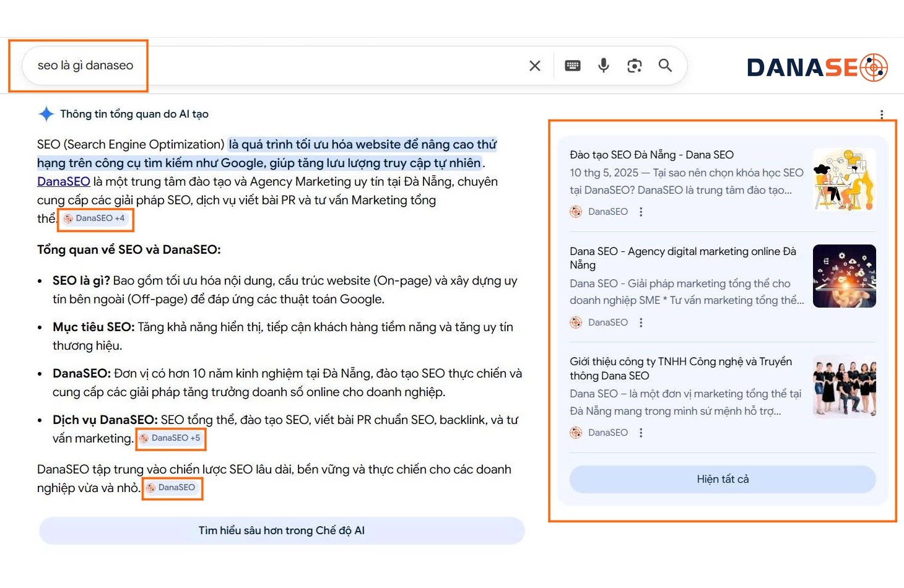This screenshot has height=588, width=904.
Task: Click the AI overview sparkle icon
Action: point(46,114)
